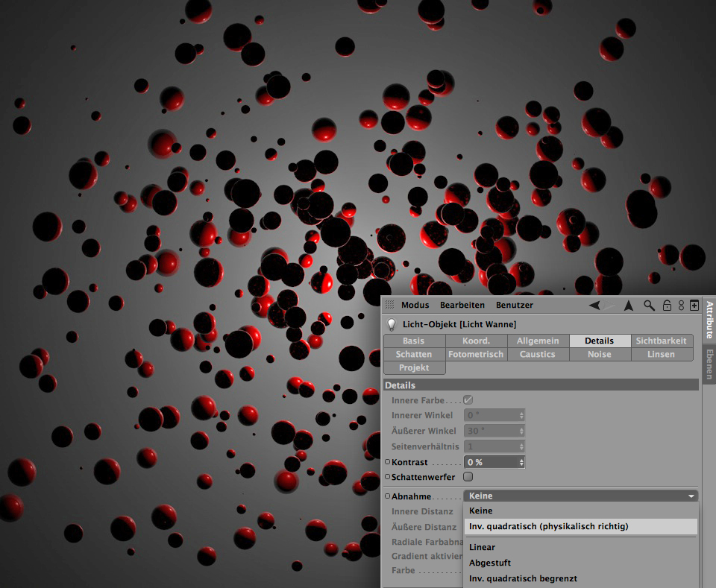The width and height of the screenshot is (716, 588).
Task: Click the panel grip handle beside Modus
Action: (389, 305)
